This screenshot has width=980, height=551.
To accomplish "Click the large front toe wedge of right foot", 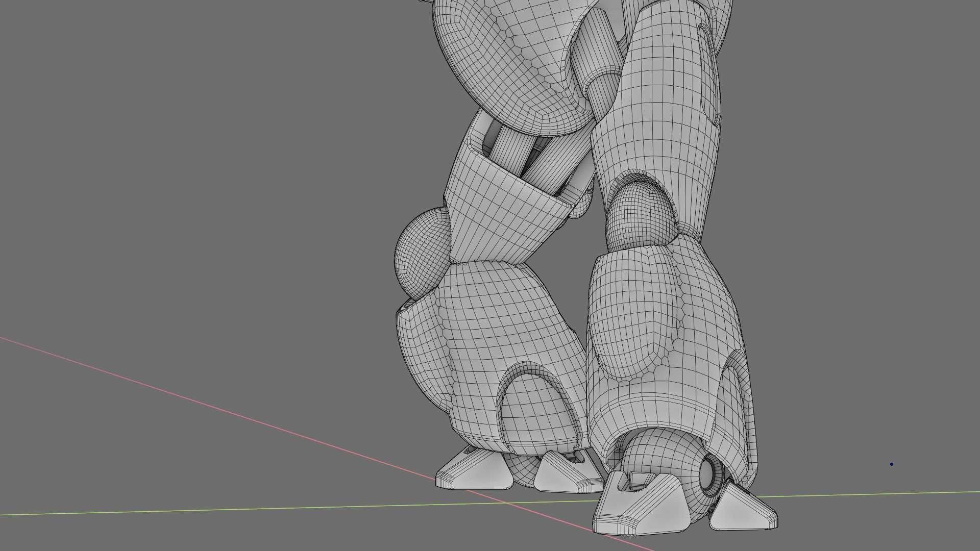I will point(641,505).
